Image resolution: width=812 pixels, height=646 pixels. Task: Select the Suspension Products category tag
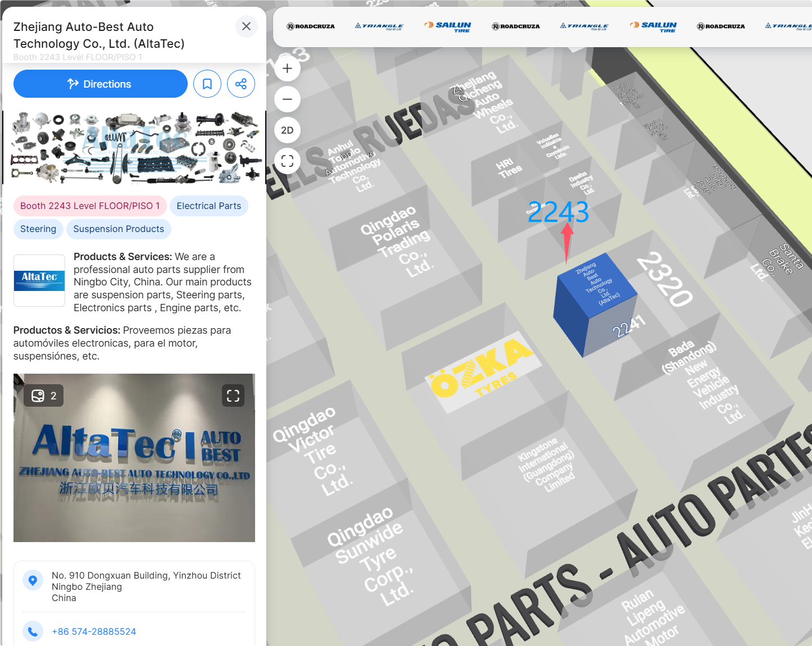pos(119,229)
